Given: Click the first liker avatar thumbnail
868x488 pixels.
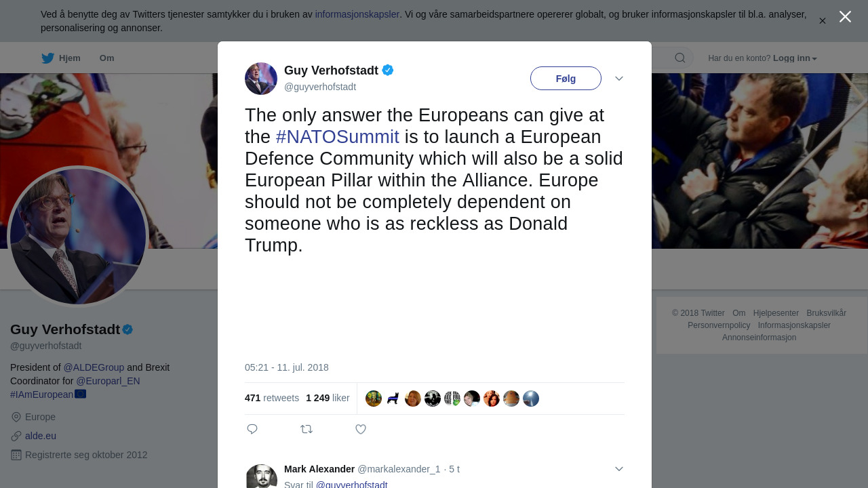Looking at the screenshot, I should click(x=374, y=399).
